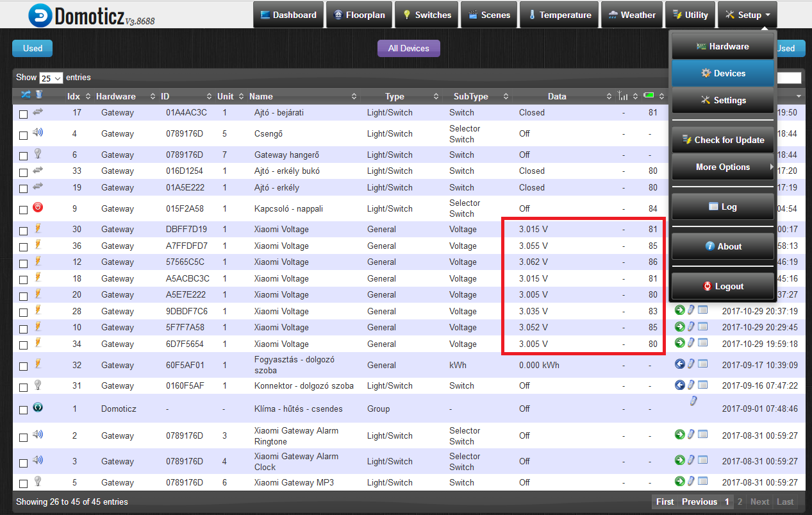Image resolution: width=812 pixels, height=515 pixels.
Task: Click blue arrow for Fogyasztás - dolgozó szoba
Action: tap(680, 364)
